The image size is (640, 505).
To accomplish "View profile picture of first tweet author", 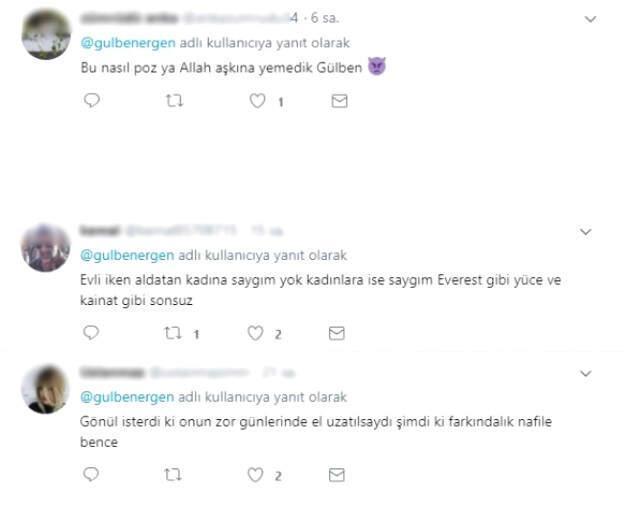I will click(x=46, y=35).
